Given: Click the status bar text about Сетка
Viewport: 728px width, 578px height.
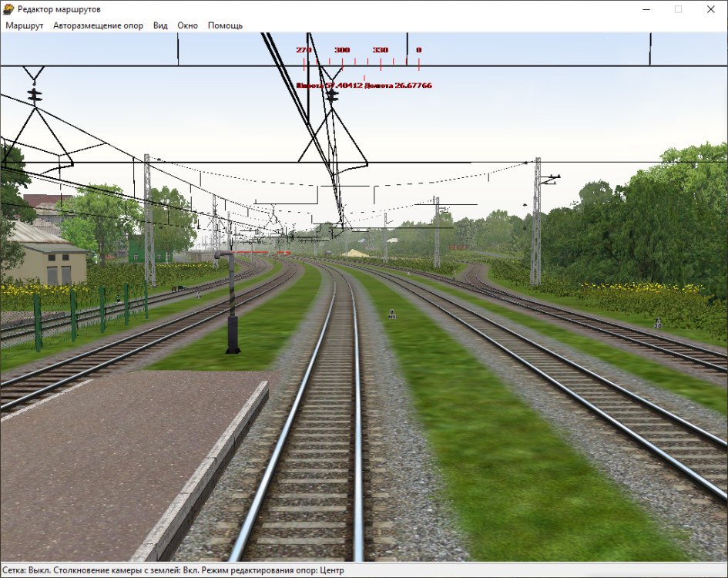Looking at the screenshot, I should coord(173,571).
